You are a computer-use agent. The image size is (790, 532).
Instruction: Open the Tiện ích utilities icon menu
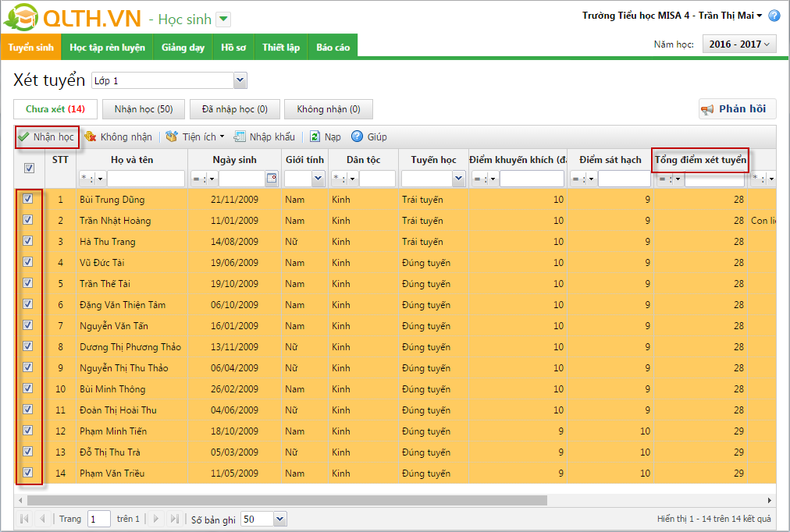tap(173, 137)
